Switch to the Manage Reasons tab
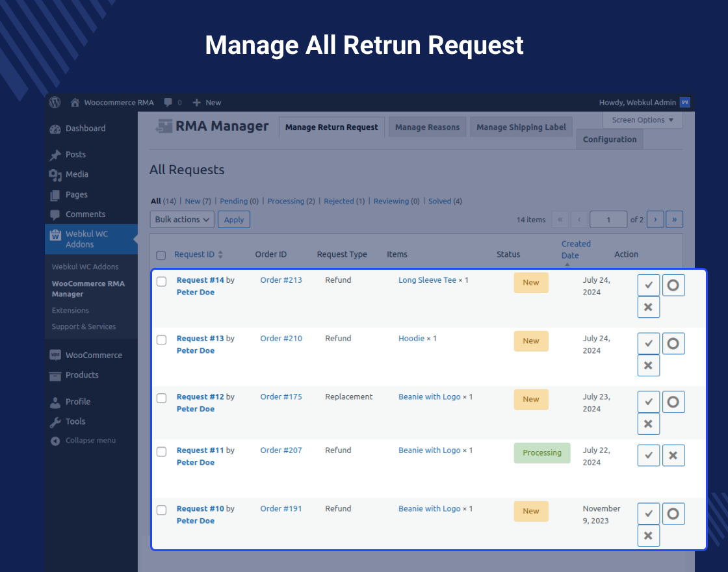 427,127
